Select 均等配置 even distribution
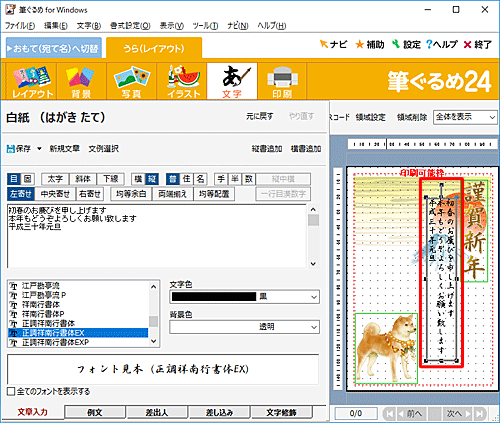 (x=214, y=194)
